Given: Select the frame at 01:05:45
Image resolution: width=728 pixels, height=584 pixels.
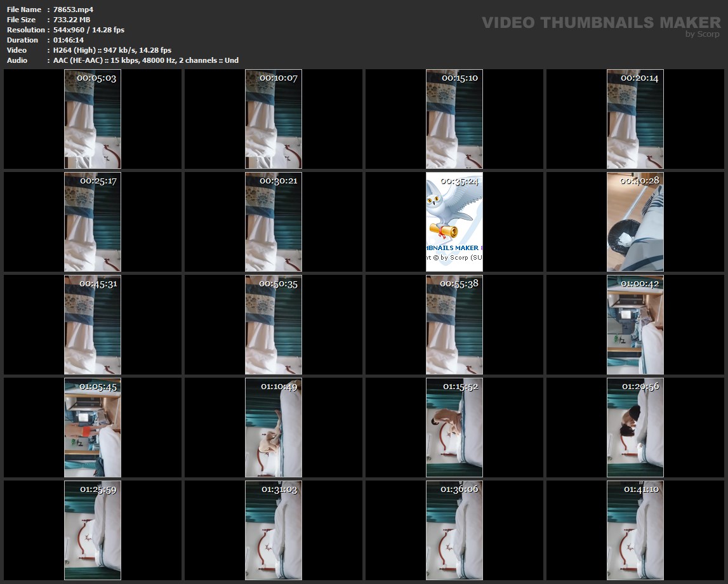Looking at the screenshot, I should 93,428.
